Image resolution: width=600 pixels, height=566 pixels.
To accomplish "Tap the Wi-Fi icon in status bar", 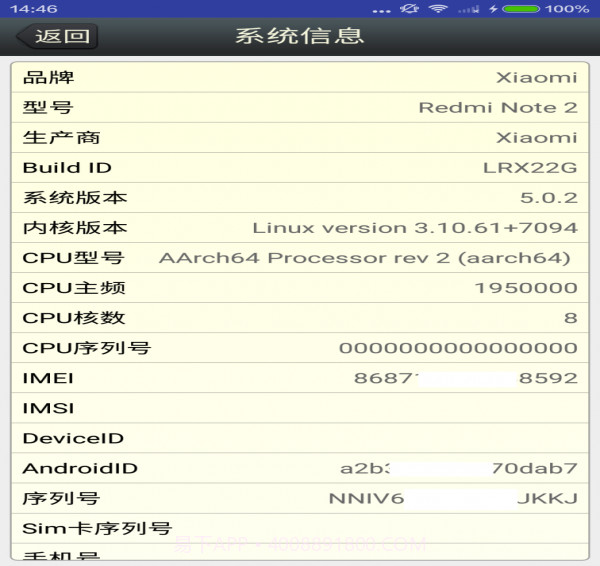I will 438,9.
